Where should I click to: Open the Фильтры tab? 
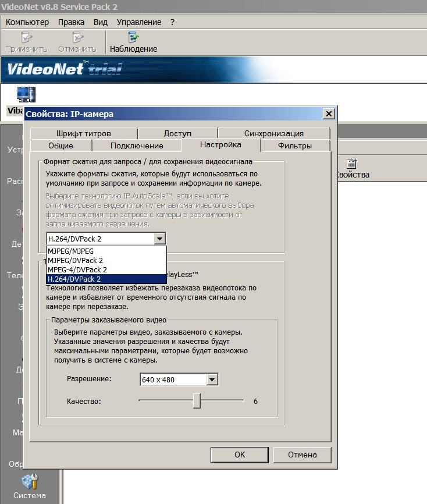[x=295, y=145]
